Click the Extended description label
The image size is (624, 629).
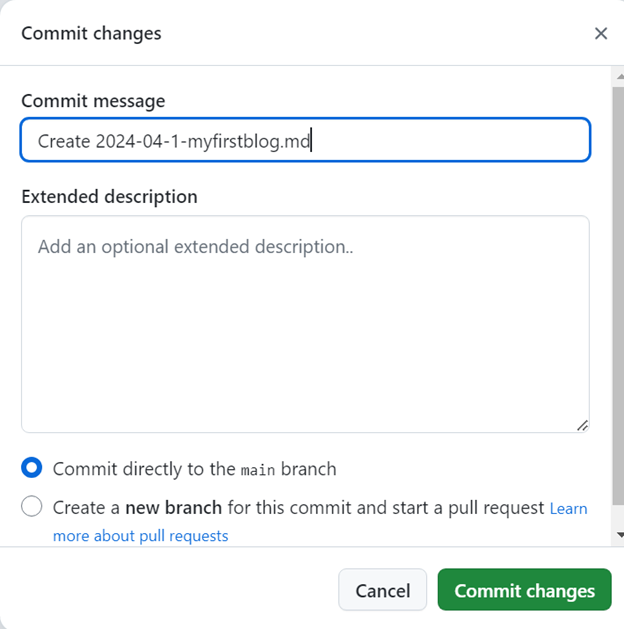(x=109, y=197)
